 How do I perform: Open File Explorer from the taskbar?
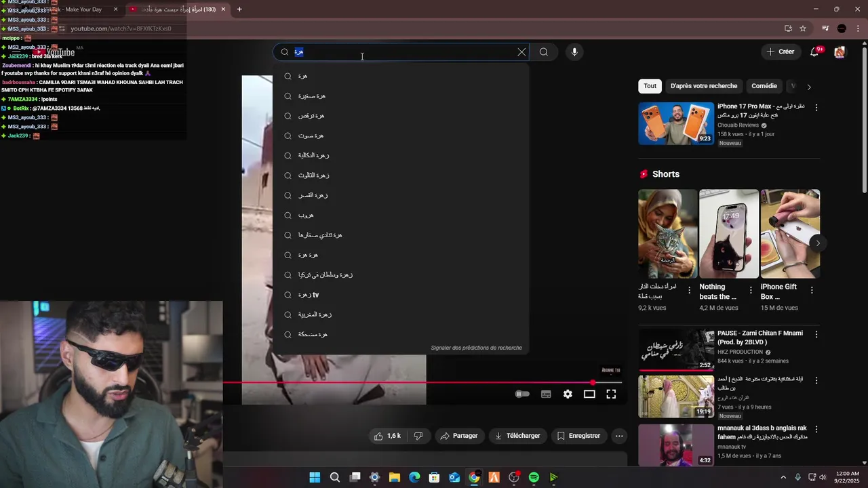(x=394, y=477)
